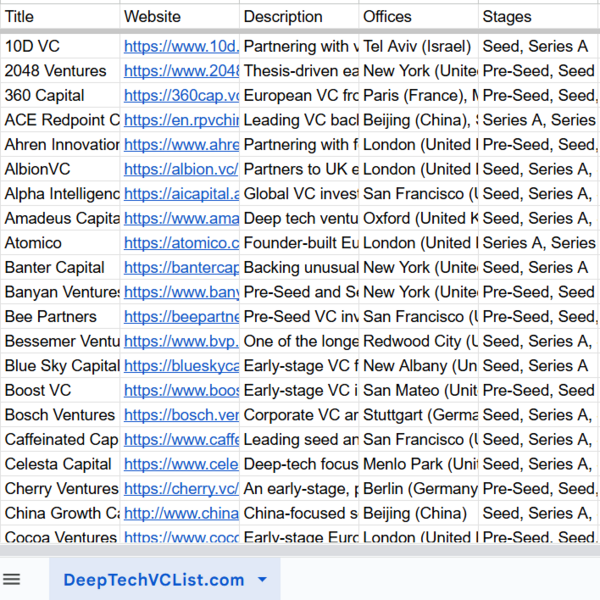
Task: Select the Amadeus Capital title cell
Action: (x=60, y=218)
